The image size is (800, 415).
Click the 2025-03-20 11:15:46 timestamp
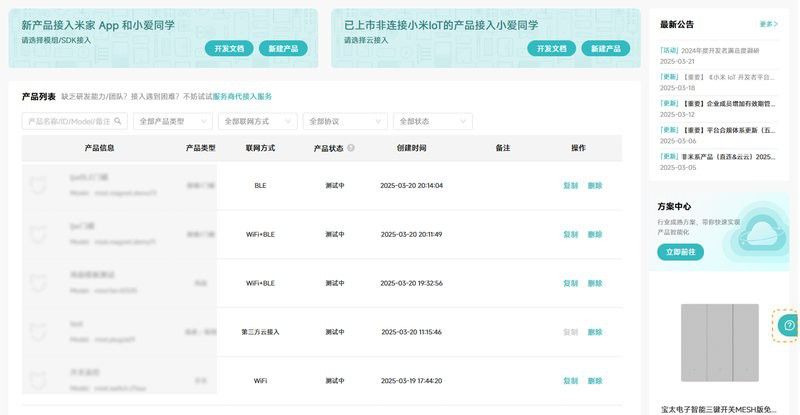(411, 332)
